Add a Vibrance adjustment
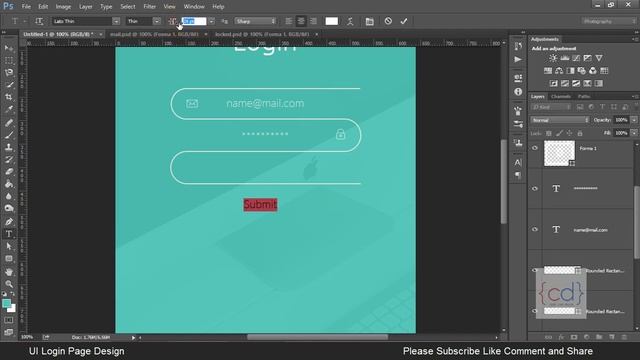Screen dimensions: 640x360 coord(599,58)
